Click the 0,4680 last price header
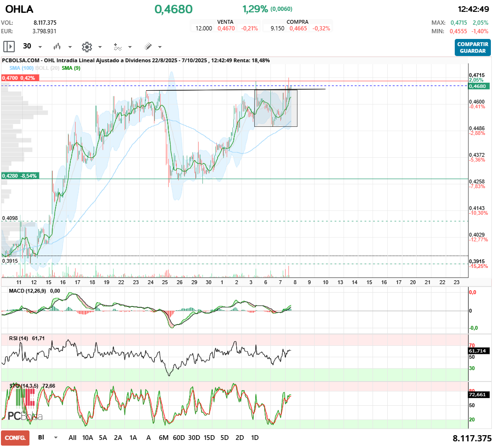498x448 pixels. (x=174, y=9)
